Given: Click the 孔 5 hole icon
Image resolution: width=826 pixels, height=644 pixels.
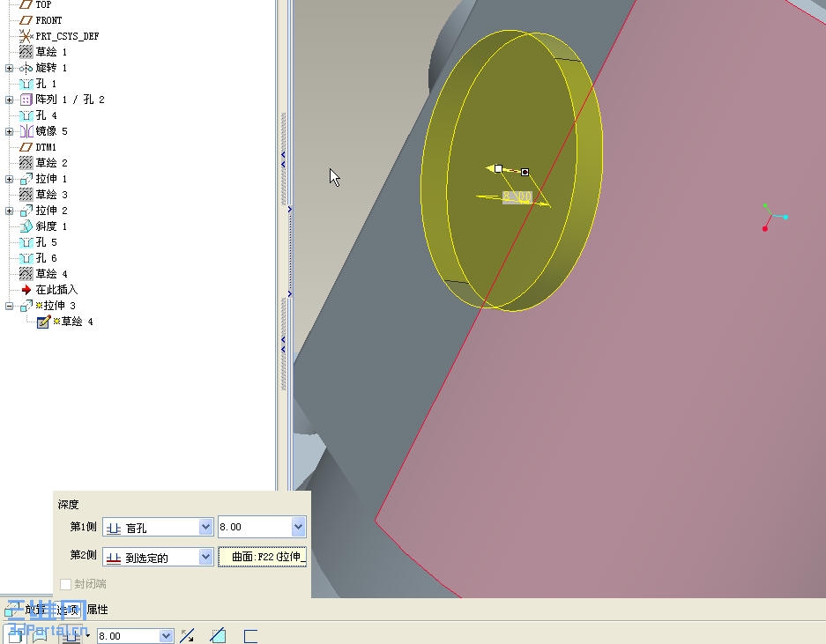Looking at the screenshot, I should click(x=26, y=242).
